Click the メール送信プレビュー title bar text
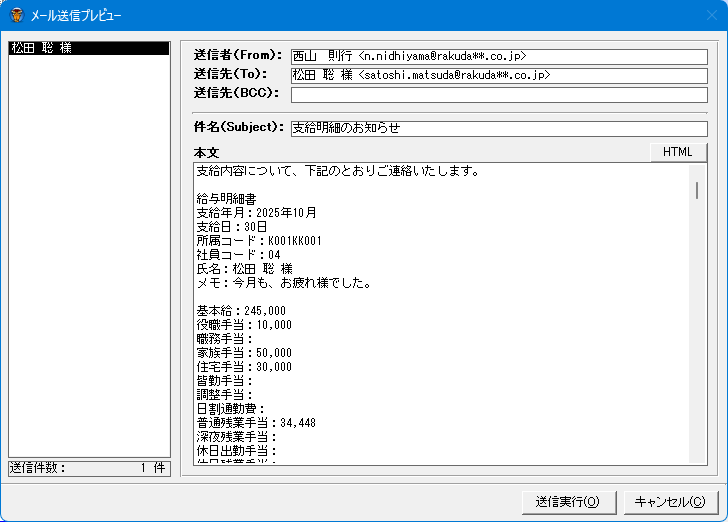The width and height of the screenshot is (728, 522). pos(78,16)
